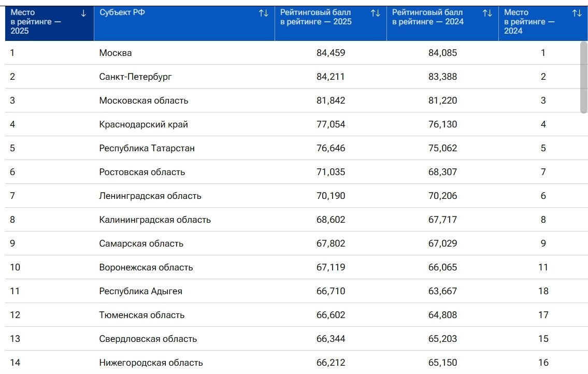The height and width of the screenshot is (374, 588).
Task: Click Московская область region name
Action: click(x=144, y=100)
